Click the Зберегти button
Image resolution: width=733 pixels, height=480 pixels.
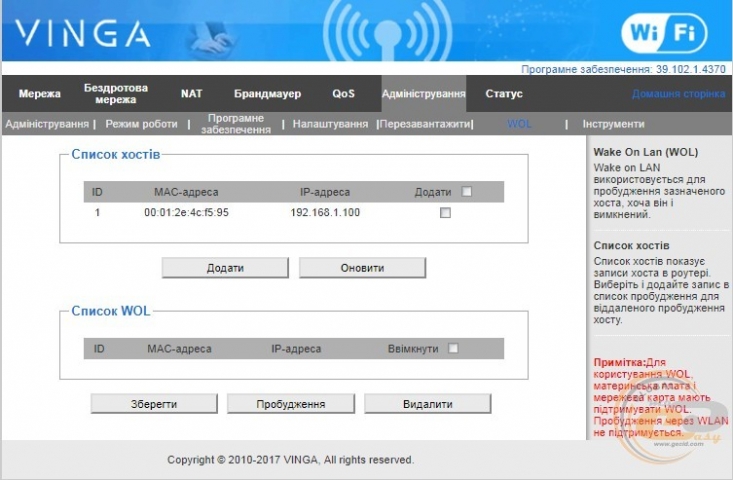[x=154, y=404]
